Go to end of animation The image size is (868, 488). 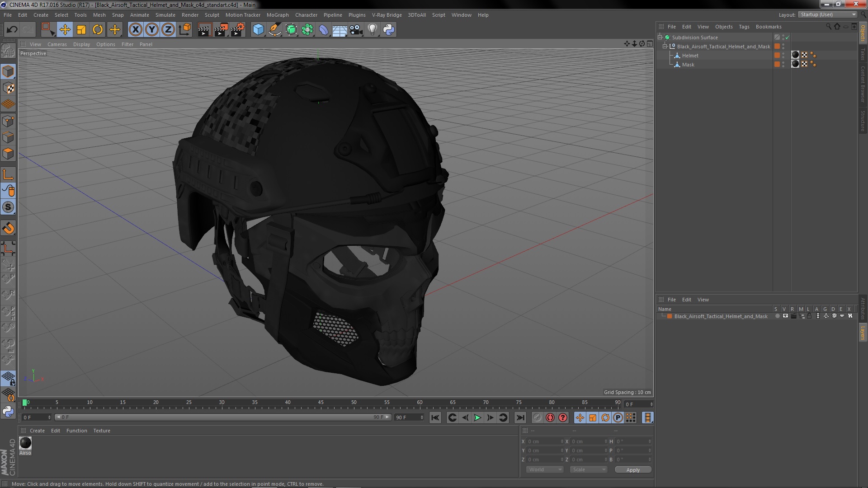pyautogui.click(x=520, y=418)
